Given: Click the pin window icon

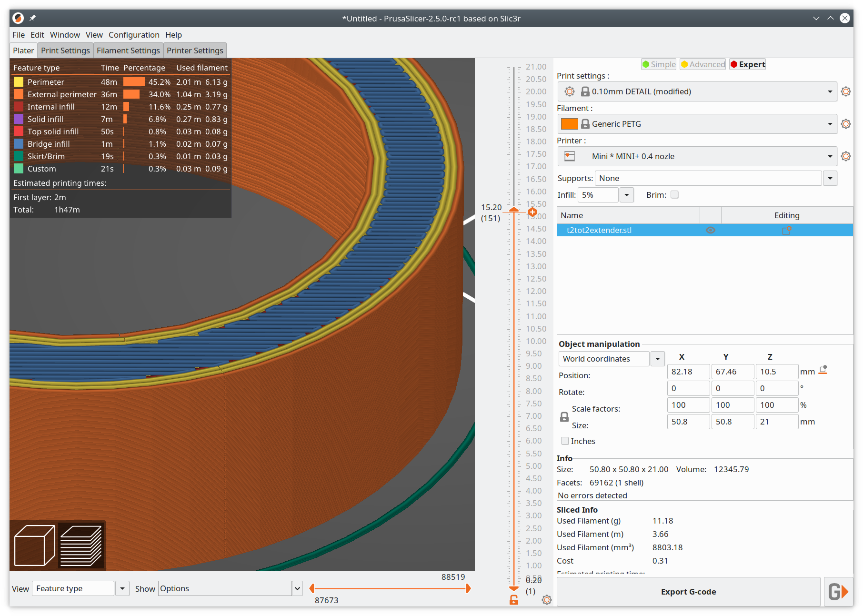Looking at the screenshot, I should pyautogui.click(x=32, y=18).
